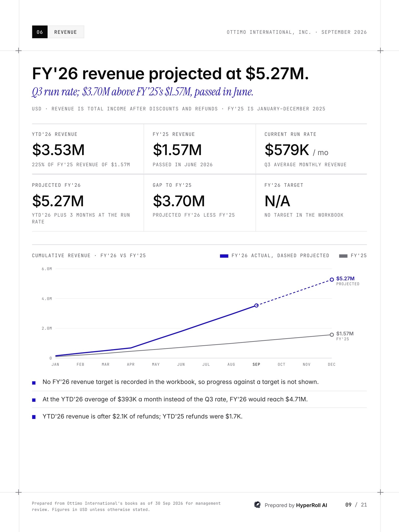Click the headline 'FY'26 revenue projected at $5.27M.'
Image resolution: width=399 pixels, height=532 pixels.
coord(170,74)
